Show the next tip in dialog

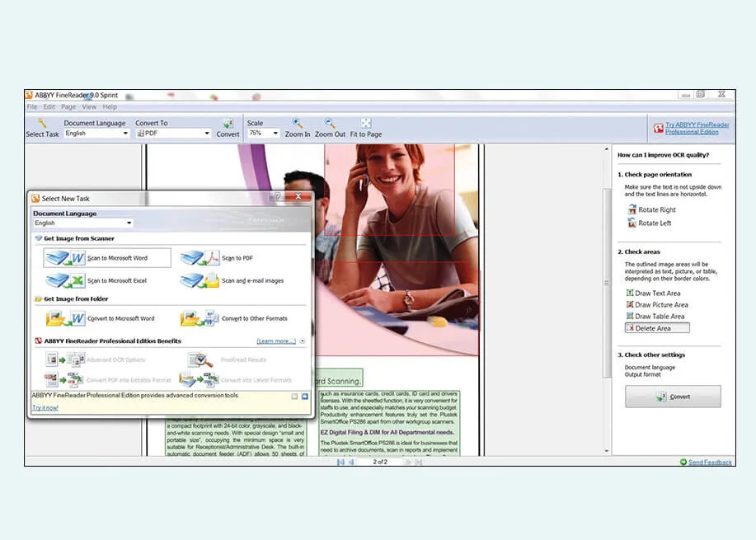tap(305, 397)
